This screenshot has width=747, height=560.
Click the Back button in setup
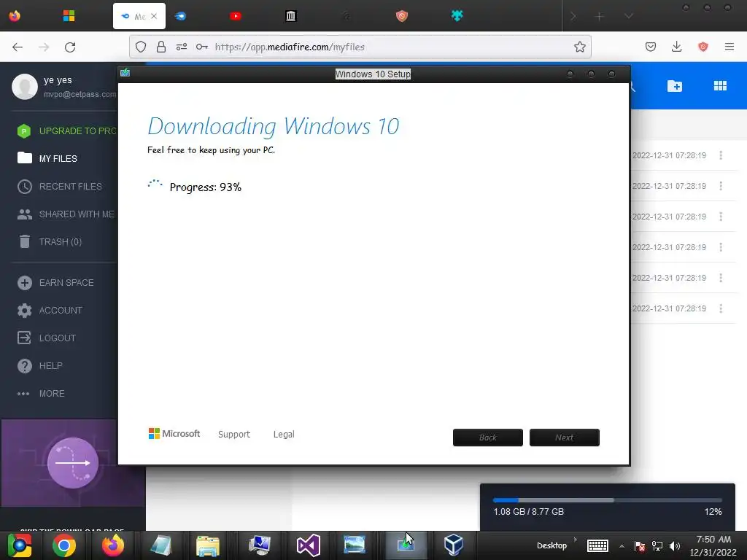coord(488,437)
